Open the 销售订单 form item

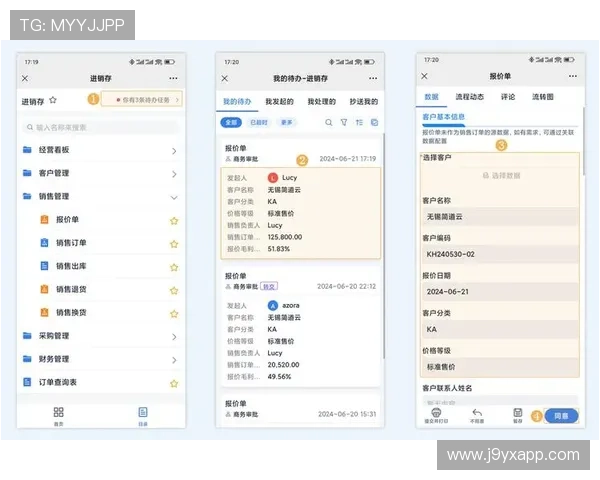71,243
